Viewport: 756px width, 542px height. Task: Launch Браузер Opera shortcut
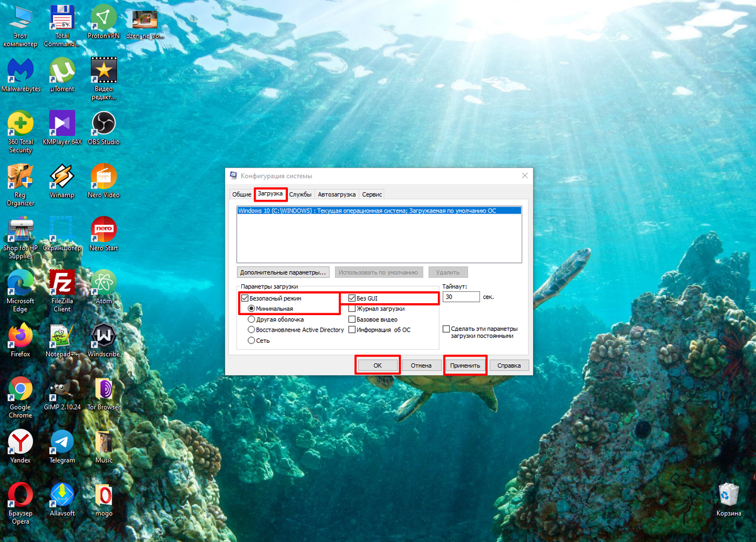20,503
